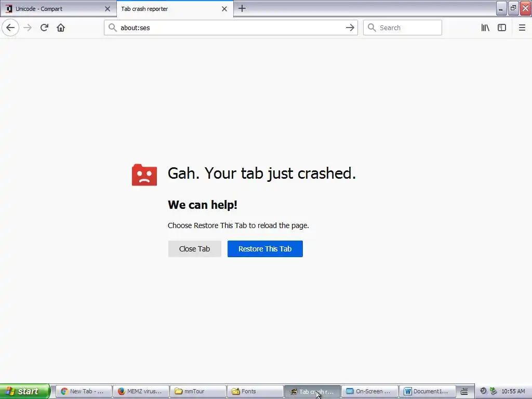532x399 pixels.
Task: Click the keyboard icon beside Document1
Action: point(464,391)
